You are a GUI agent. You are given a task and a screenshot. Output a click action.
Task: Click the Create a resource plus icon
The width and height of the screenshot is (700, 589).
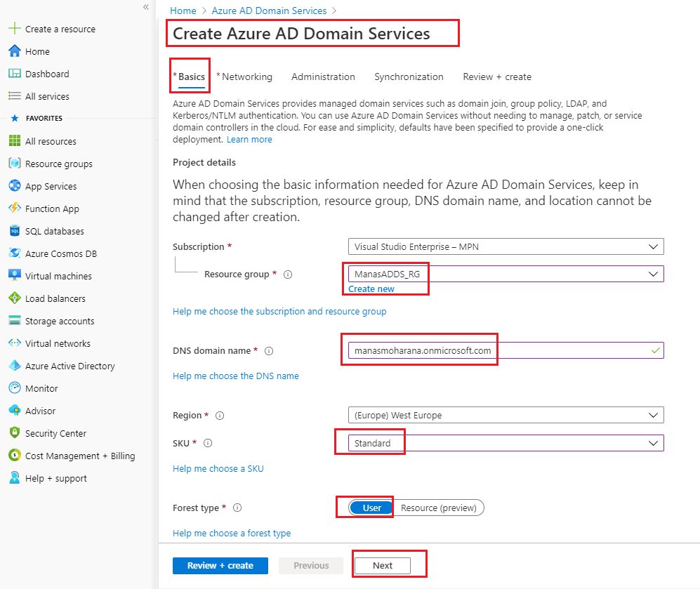click(x=14, y=29)
